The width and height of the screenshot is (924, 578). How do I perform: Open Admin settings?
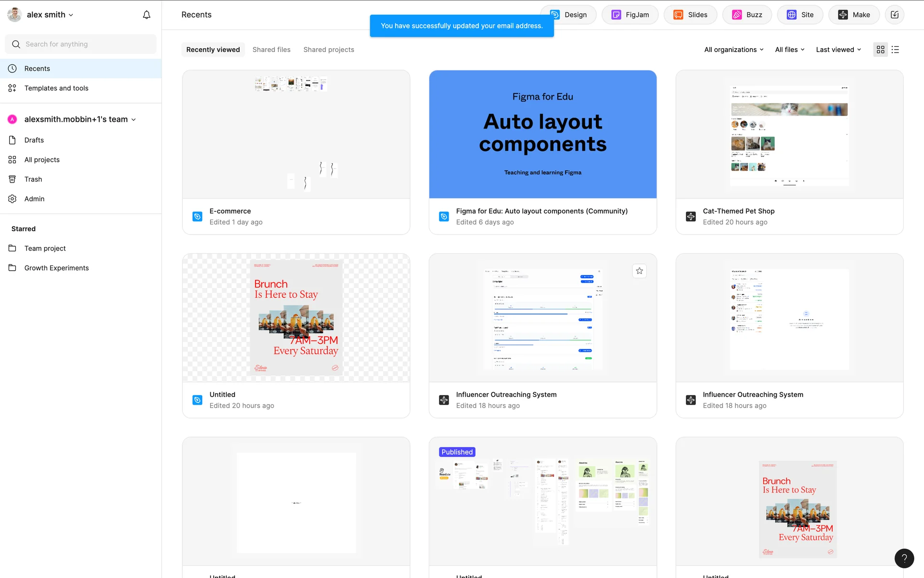[34, 199]
